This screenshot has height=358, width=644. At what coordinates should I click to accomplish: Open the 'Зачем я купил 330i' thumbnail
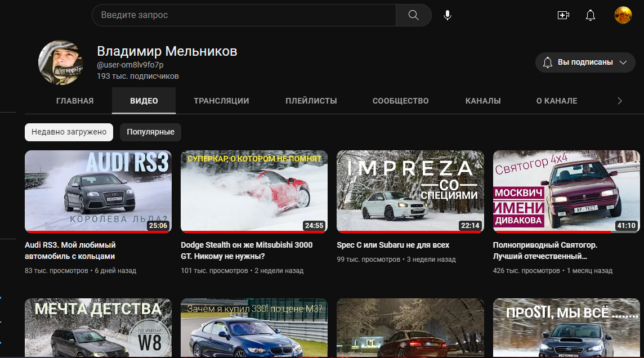(x=254, y=328)
